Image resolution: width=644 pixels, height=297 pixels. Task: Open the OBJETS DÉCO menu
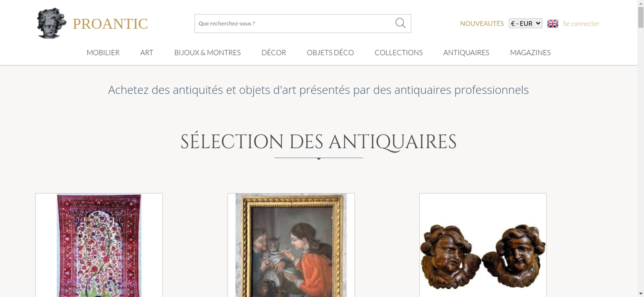click(330, 52)
